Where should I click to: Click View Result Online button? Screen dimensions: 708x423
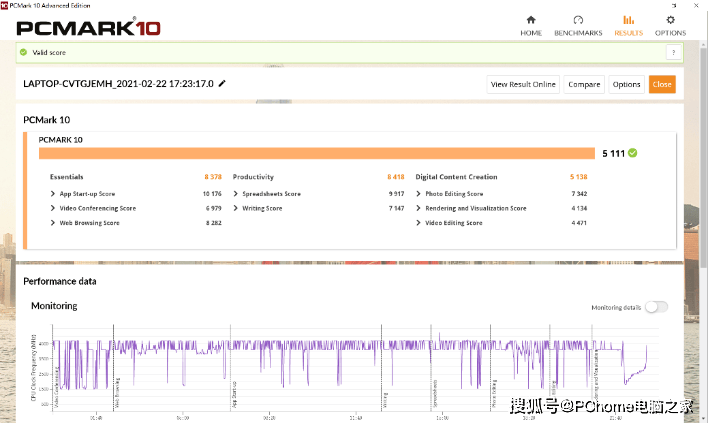coord(523,84)
